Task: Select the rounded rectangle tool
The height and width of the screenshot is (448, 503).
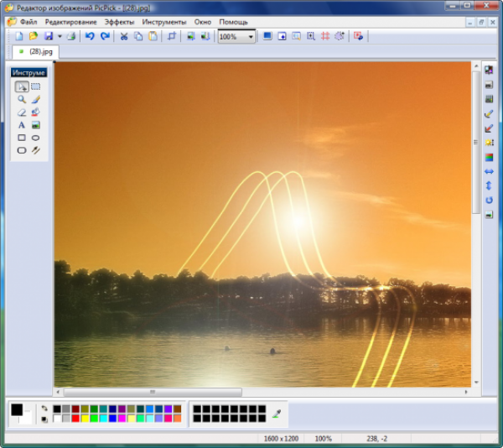Action: coord(22,150)
